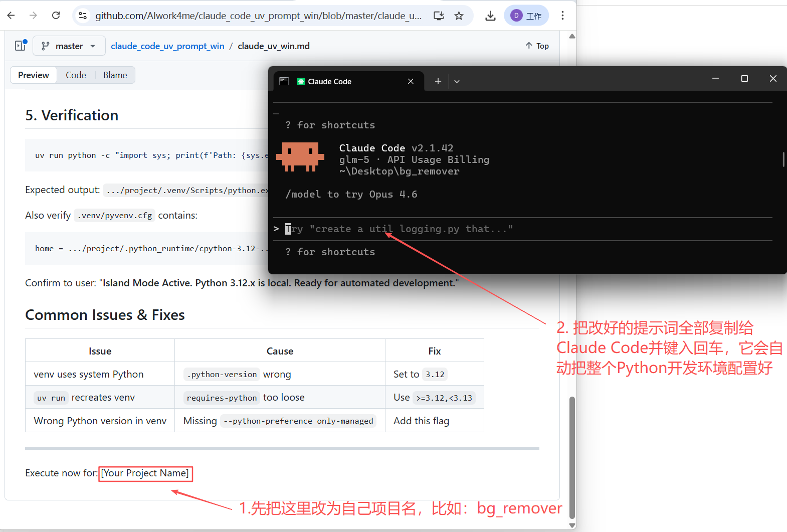Click the browser forward arrow
This screenshot has width=787, height=532.
tap(33, 16)
